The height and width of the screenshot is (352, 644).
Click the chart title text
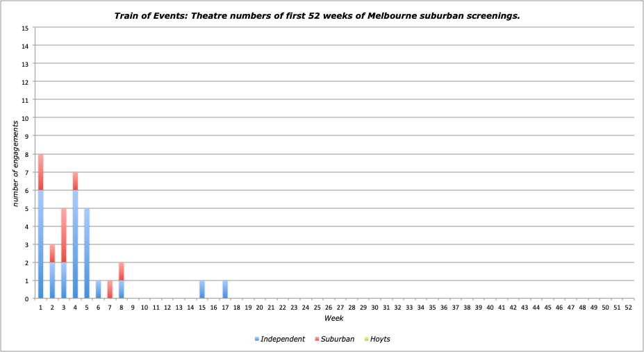321,15
